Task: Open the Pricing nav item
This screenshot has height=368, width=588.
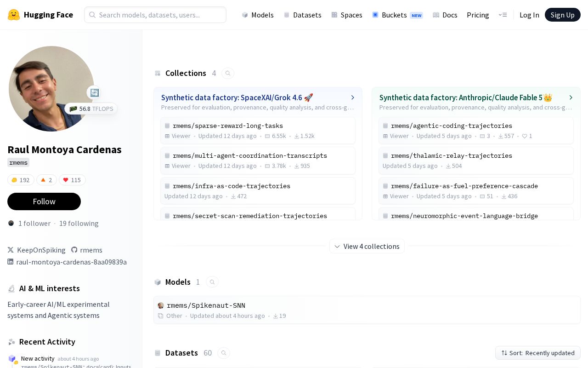Action: tap(478, 15)
